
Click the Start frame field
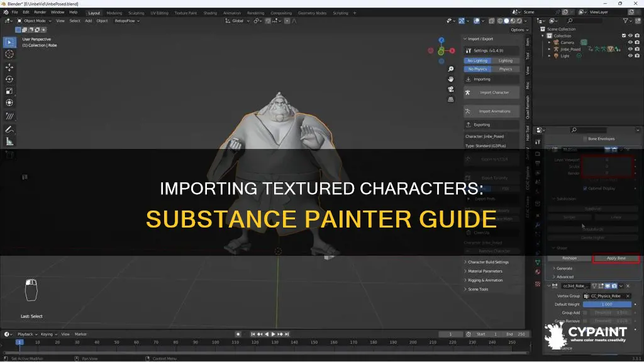point(488,334)
